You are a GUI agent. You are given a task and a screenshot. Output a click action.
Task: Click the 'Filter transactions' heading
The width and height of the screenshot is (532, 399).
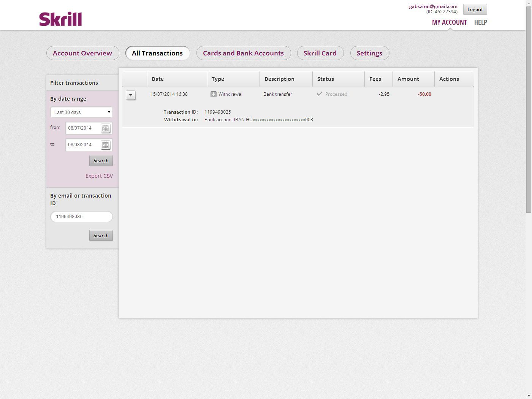pos(74,83)
